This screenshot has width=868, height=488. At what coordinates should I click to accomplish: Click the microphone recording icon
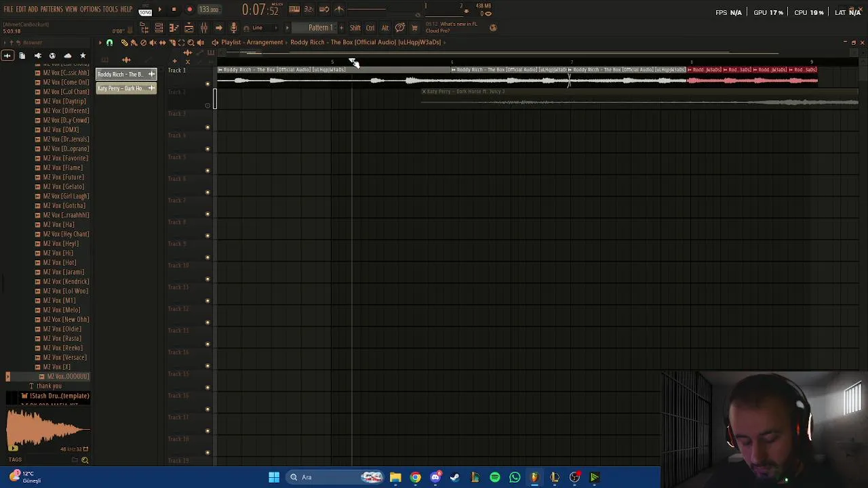coord(234,28)
